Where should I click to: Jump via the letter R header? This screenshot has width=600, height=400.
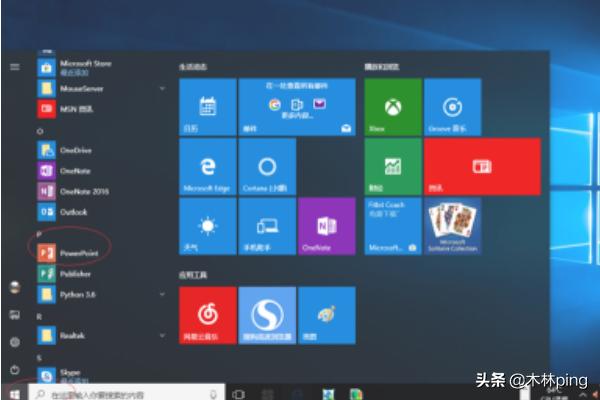tap(39, 317)
